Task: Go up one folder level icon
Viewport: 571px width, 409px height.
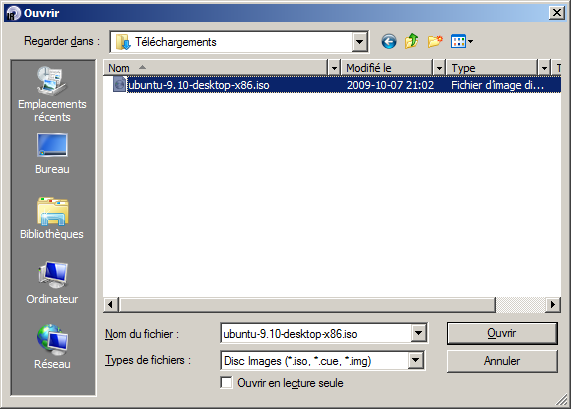Action: pyautogui.click(x=411, y=41)
